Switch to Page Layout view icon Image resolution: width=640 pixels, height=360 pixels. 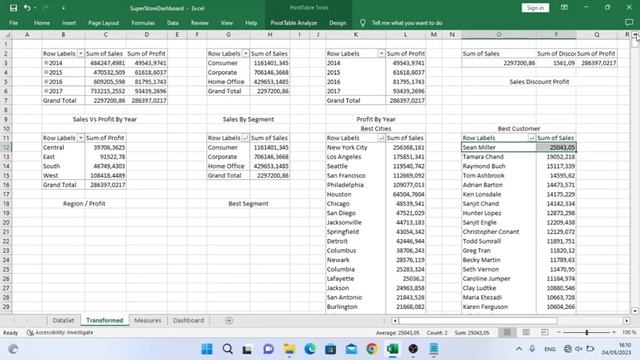coord(526,332)
